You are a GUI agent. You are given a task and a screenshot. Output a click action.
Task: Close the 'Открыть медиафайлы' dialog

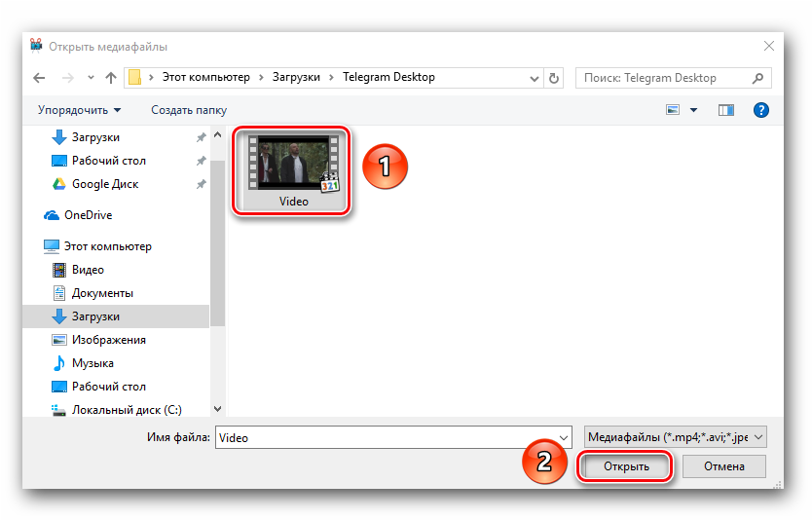point(769,46)
